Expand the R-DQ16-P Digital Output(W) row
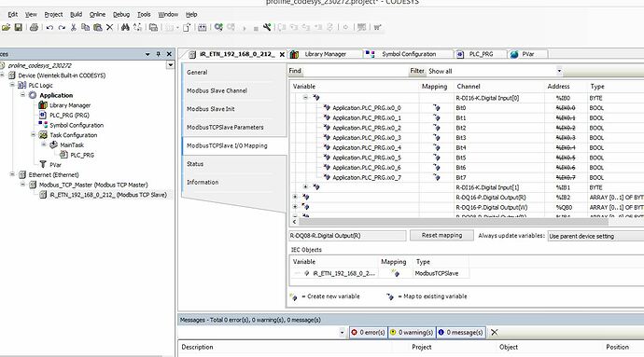The height and width of the screenshot is (357, 644). pyautogui.click(x=295, y=207)
